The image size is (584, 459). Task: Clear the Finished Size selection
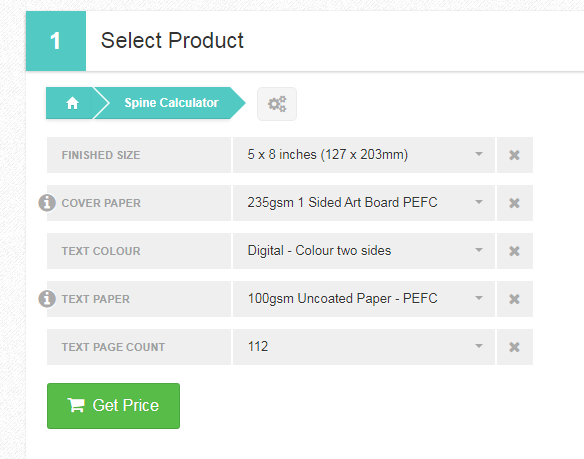[x=514, y=155]
